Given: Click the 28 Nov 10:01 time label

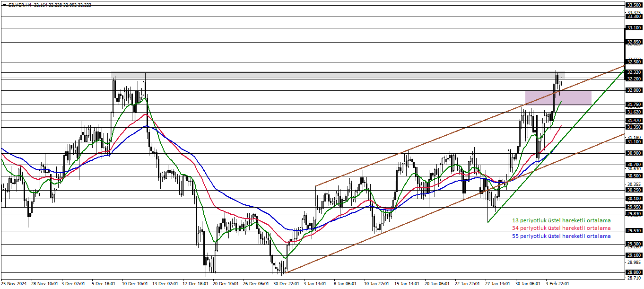Looking at the screenshot, I should [x=44, y=284].
